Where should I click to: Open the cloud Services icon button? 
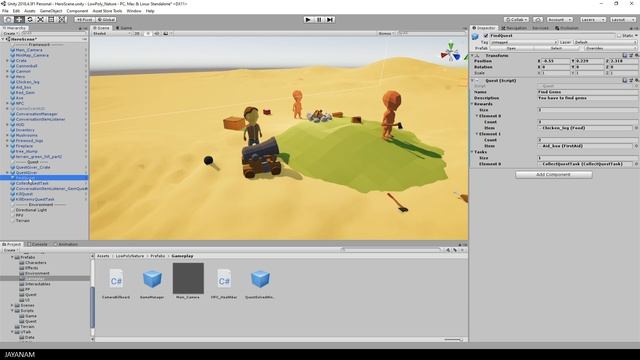click(x=538, y=20)
